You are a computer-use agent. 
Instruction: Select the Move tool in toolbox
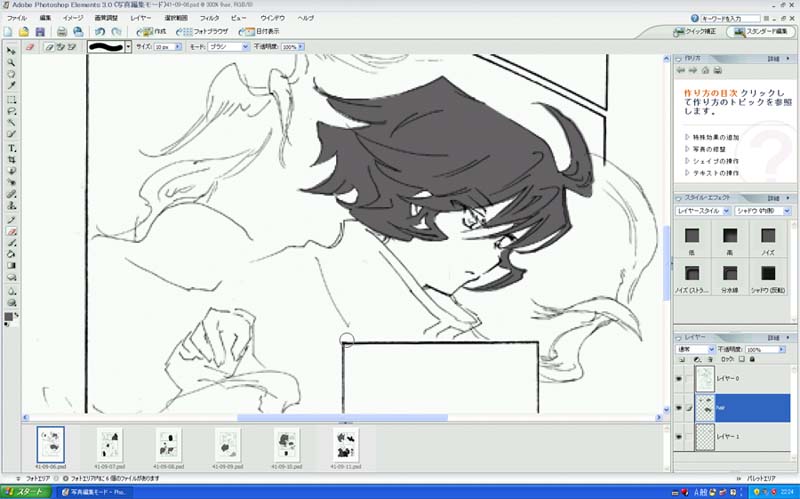(x=11, y=51)
